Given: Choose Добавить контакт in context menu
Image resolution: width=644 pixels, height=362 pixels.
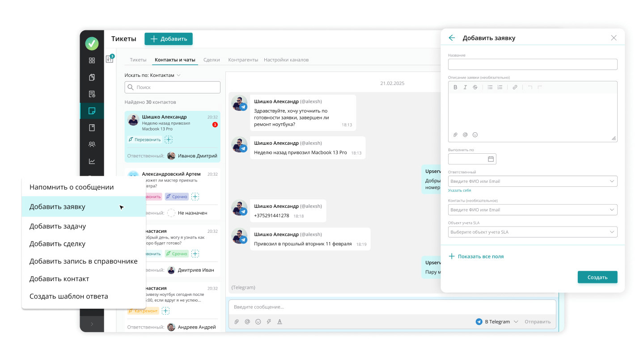Looking at the screenshot, I should tap(84, 278).
